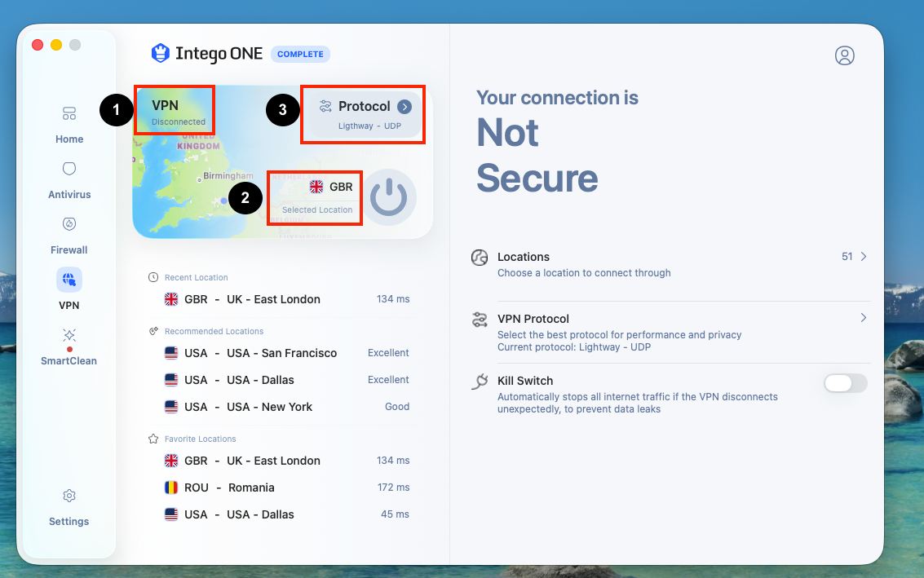This screenshot has width=924, height=578.
Task: Select favorite USA - Dallas 45 ms
Action: (286, 514)
